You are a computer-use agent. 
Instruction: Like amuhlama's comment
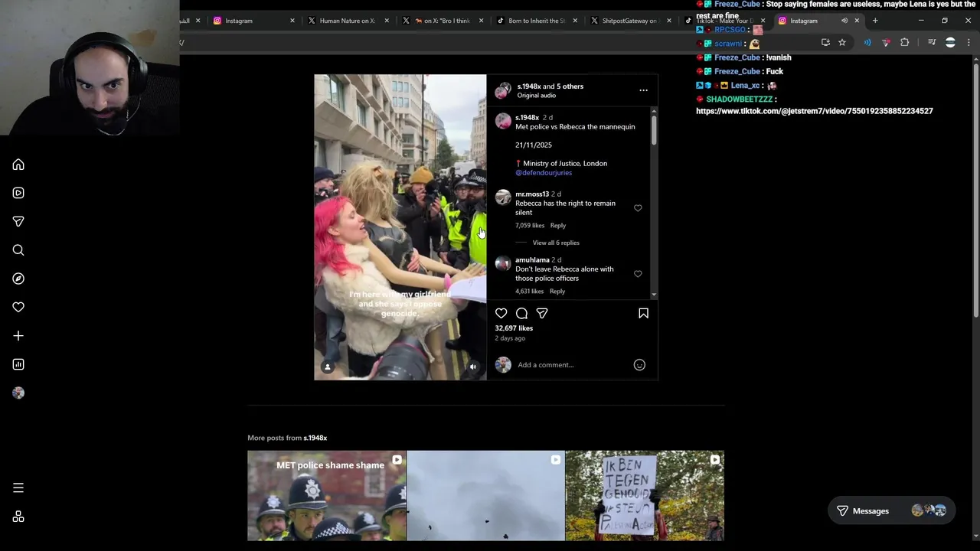pos(638,274)
